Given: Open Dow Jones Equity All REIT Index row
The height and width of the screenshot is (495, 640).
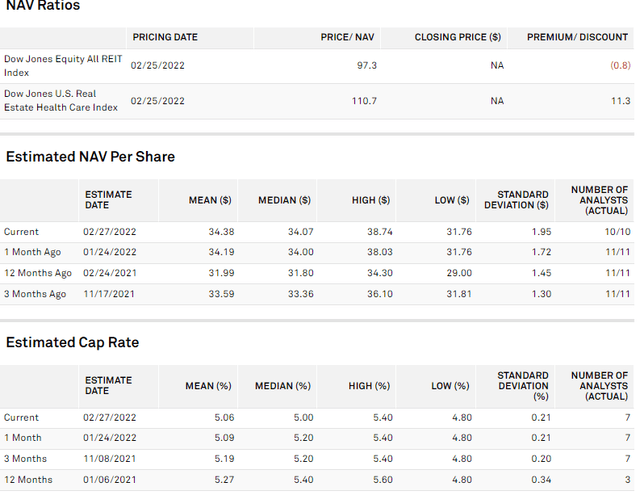Looking at the screenshot, I should [317, 66].
